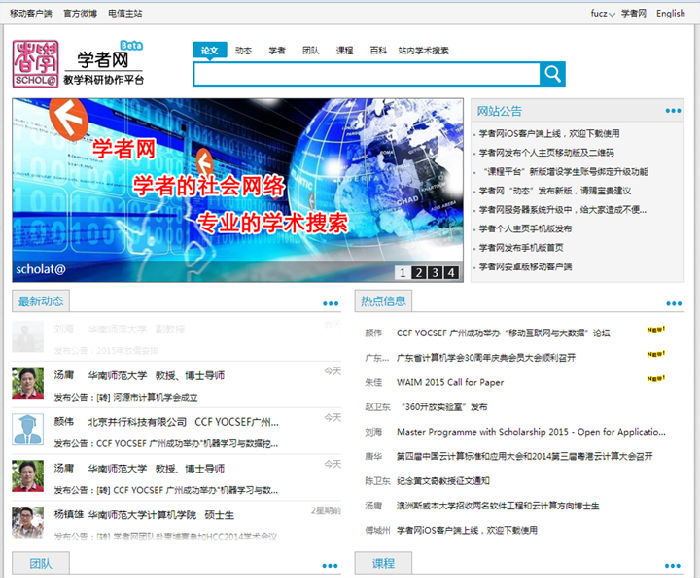Select the 站内学术搜索 tab

click(x=423, y=50)
